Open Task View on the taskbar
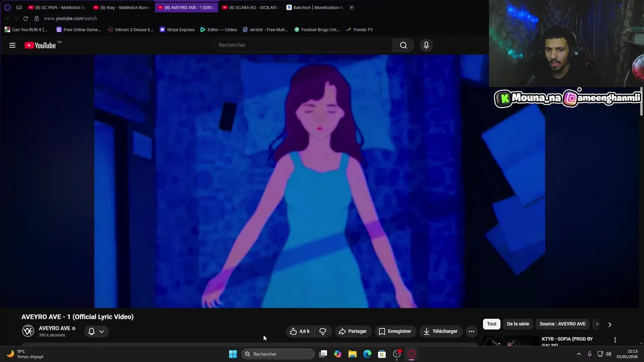644x362 pixels. coord(323,354)
